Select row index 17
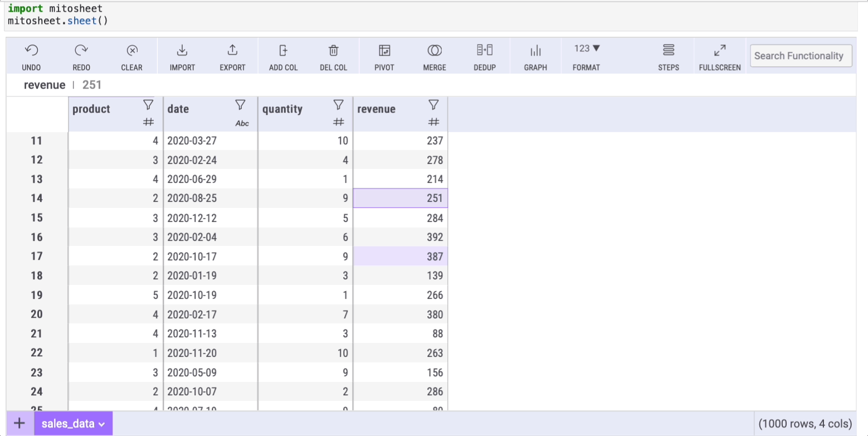868x436 pixels. [37, 256]
